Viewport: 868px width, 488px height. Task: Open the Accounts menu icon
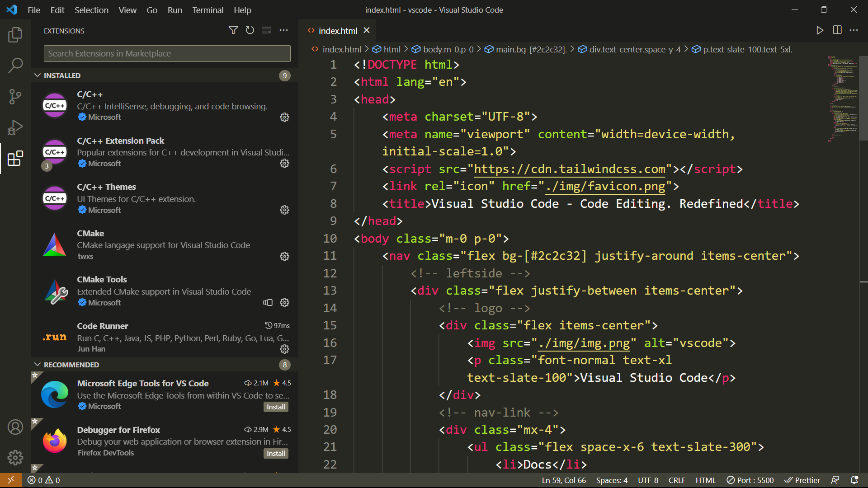point(15,427)
